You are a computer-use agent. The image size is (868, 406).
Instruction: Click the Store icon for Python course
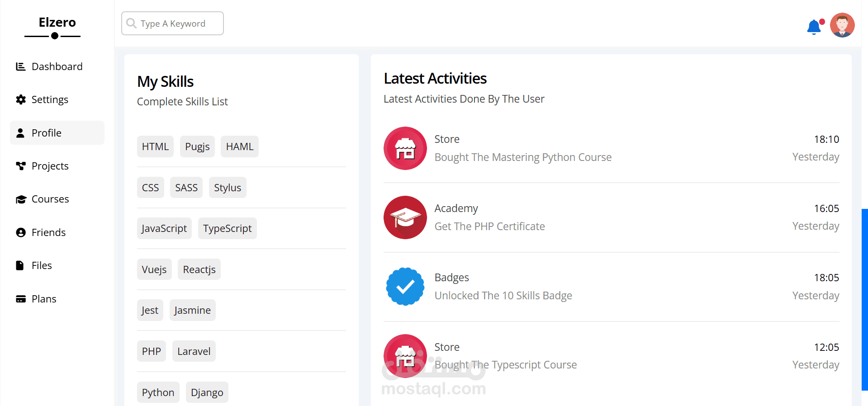coord(405,148)
